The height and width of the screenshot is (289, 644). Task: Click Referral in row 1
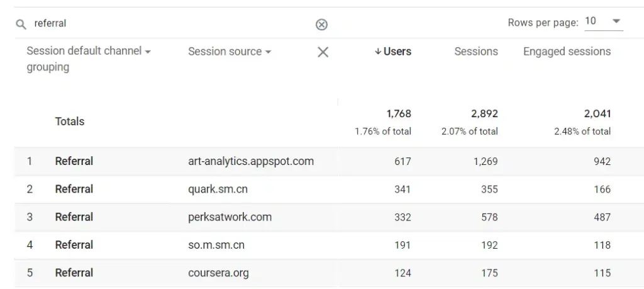tap(74, 161)
